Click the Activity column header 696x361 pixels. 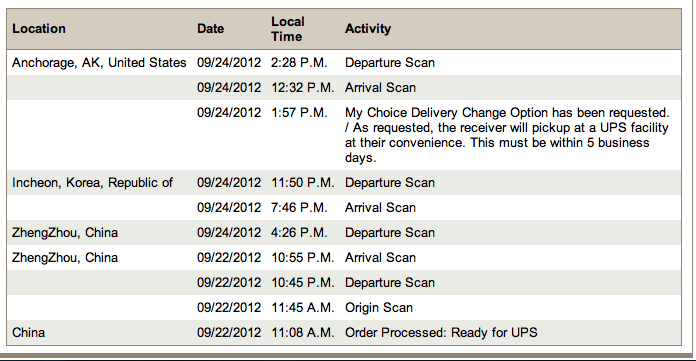point(368,29)
